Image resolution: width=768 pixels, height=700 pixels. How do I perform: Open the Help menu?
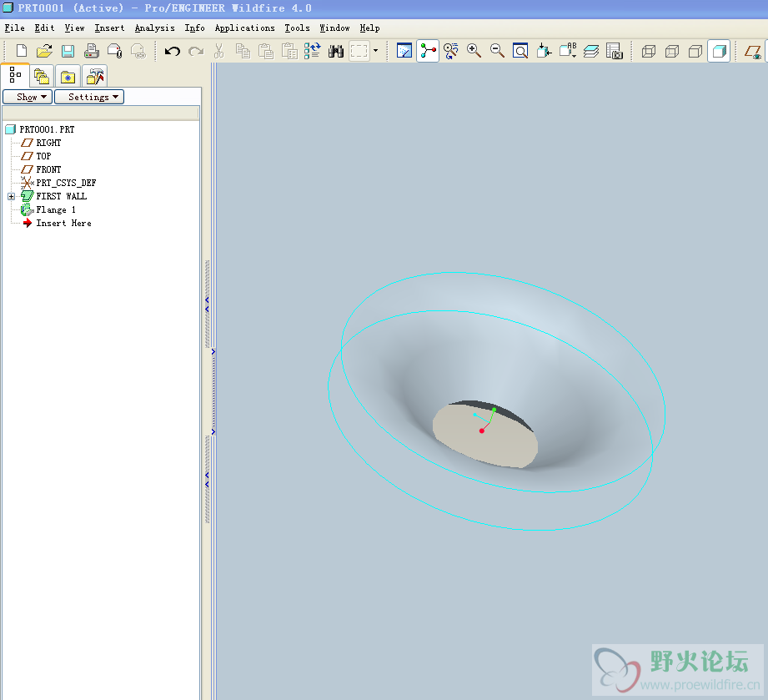pos(369,28)
